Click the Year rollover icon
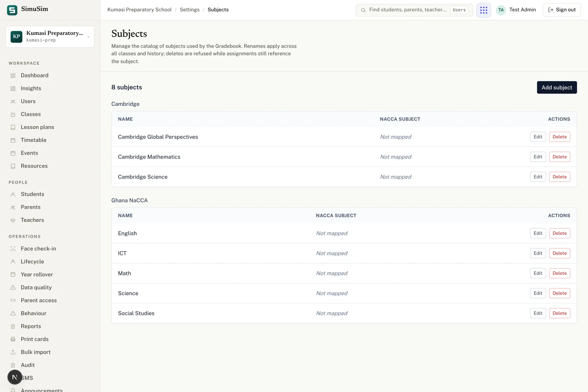 (13, 274)
